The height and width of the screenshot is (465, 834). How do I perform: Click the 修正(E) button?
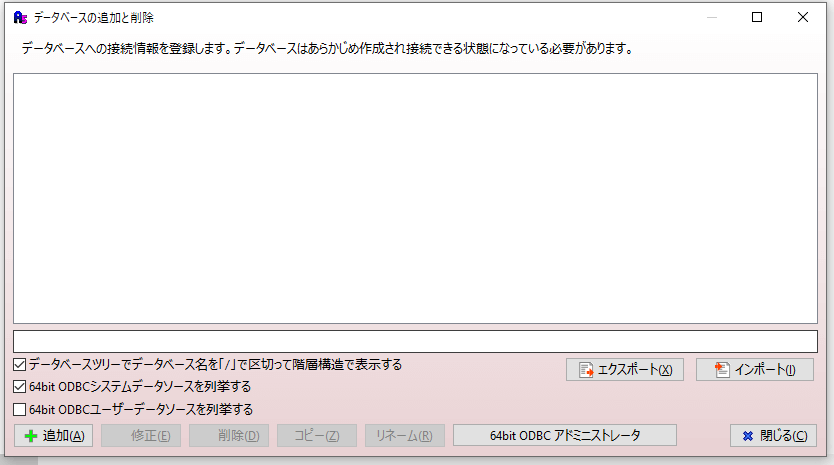tap(141, 436)
